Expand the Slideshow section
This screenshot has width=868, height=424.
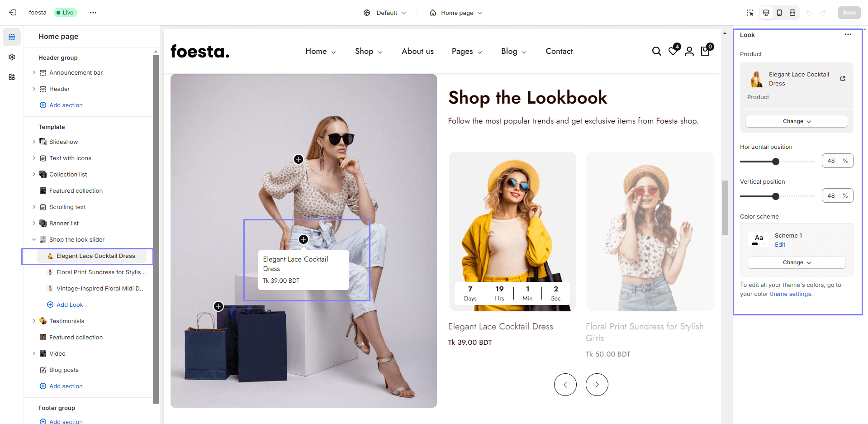(x=34, y=142)
